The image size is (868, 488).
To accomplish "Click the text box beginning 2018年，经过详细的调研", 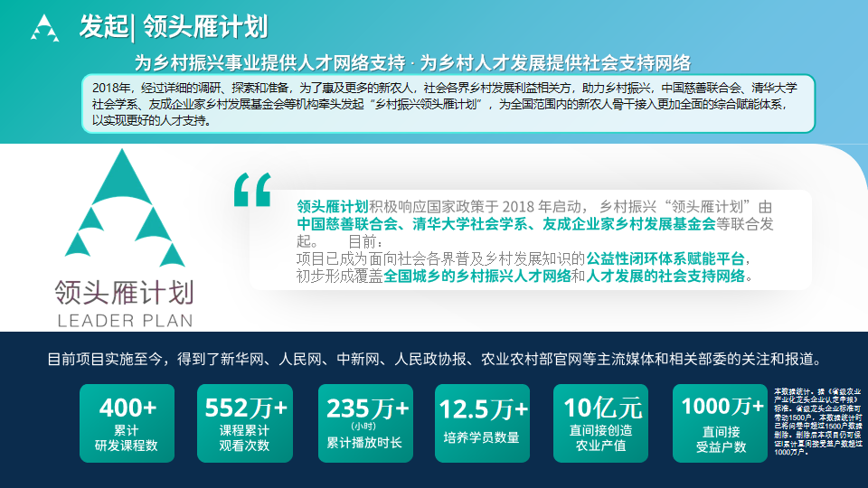I will click(x=448, y=103).
